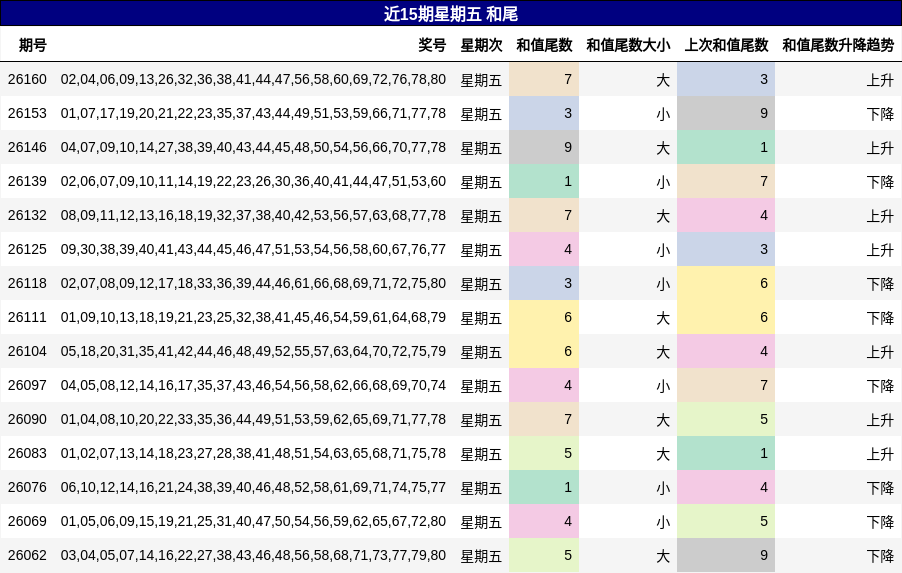Select issue number 26118
This screenshot has height=573, width=902.
pyautogui.click(x=27, y=283)
